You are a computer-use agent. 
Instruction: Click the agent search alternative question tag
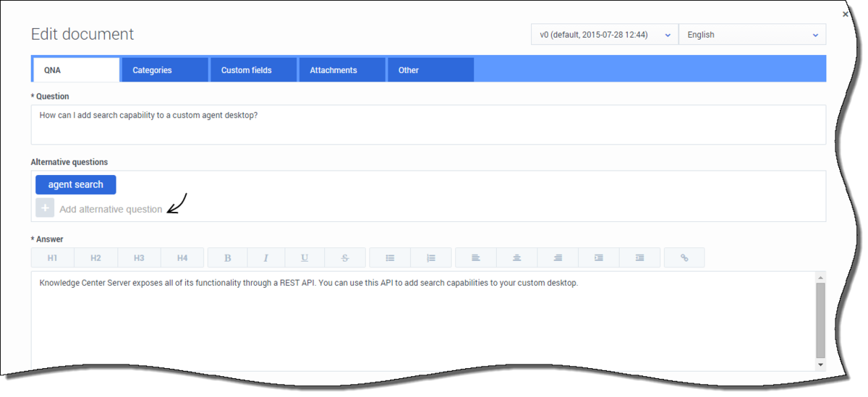coord(76,184)
